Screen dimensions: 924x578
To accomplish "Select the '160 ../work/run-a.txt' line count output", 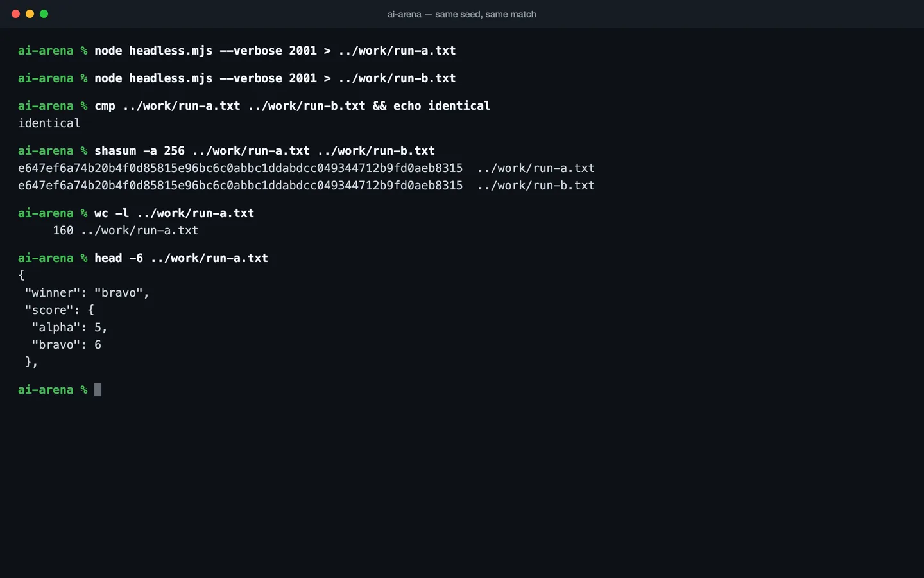I will [126, 231].
